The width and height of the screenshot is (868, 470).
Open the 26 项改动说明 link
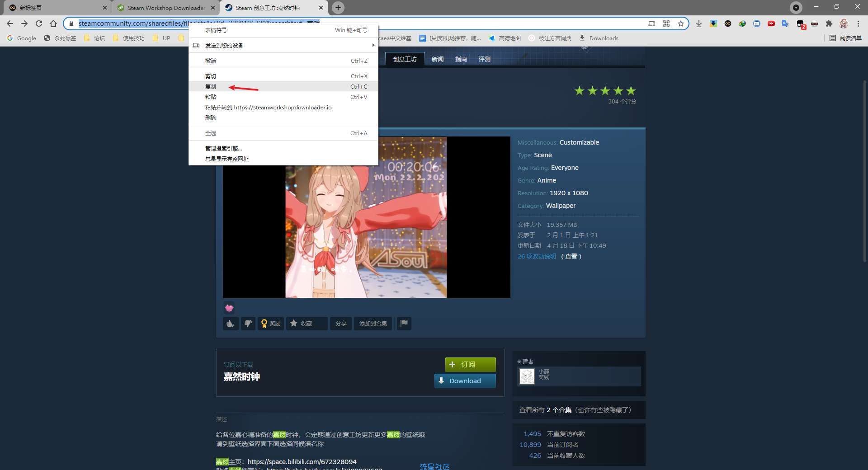coord(537,256)
